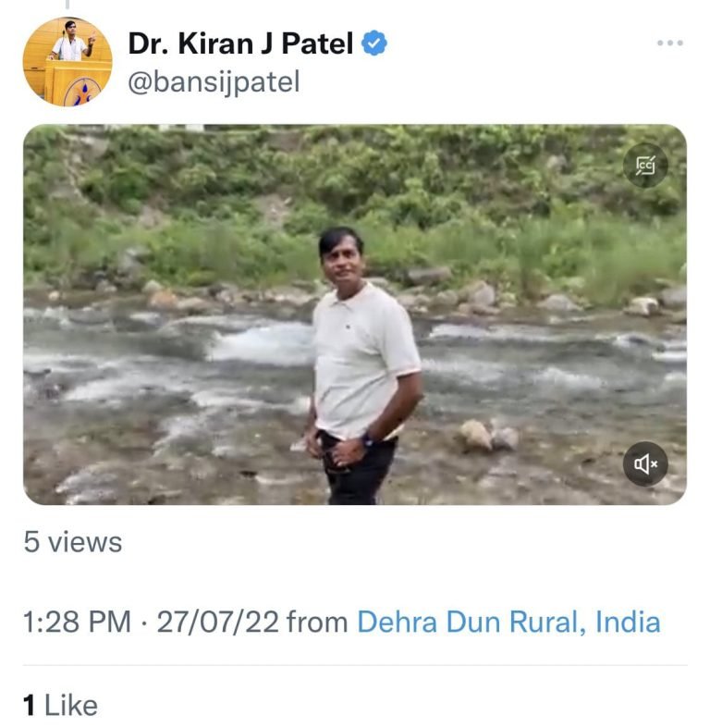Click the 1:28 PM timestamp

[77, 622]
